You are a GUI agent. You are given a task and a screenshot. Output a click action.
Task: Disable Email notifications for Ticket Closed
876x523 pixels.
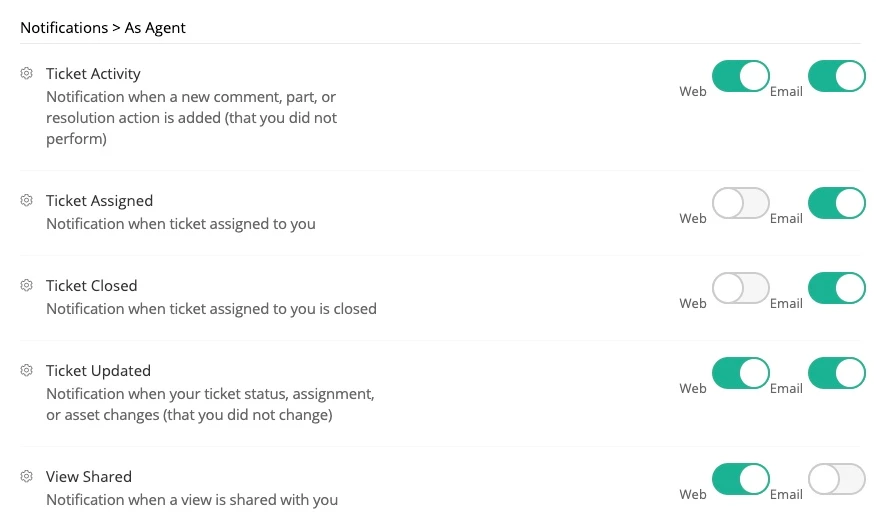pyautogui.click(x=836, y=288)
